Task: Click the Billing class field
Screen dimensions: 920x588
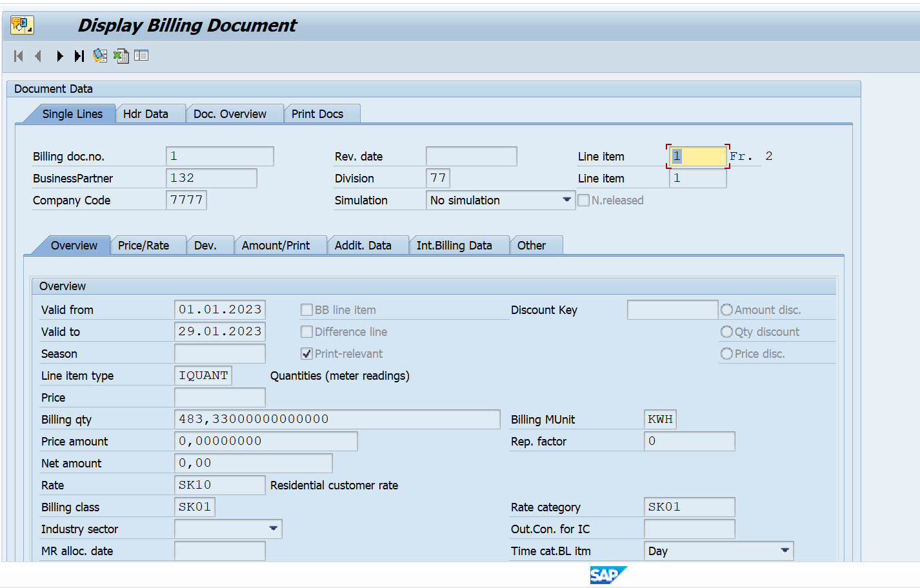Action: pos(195,507)
